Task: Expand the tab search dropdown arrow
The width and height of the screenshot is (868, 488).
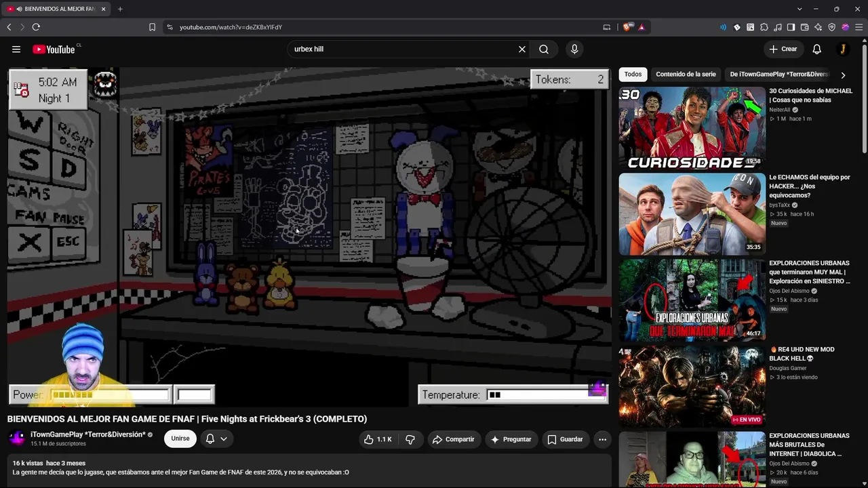Action: pyautogui.click(x=800, y=9)
